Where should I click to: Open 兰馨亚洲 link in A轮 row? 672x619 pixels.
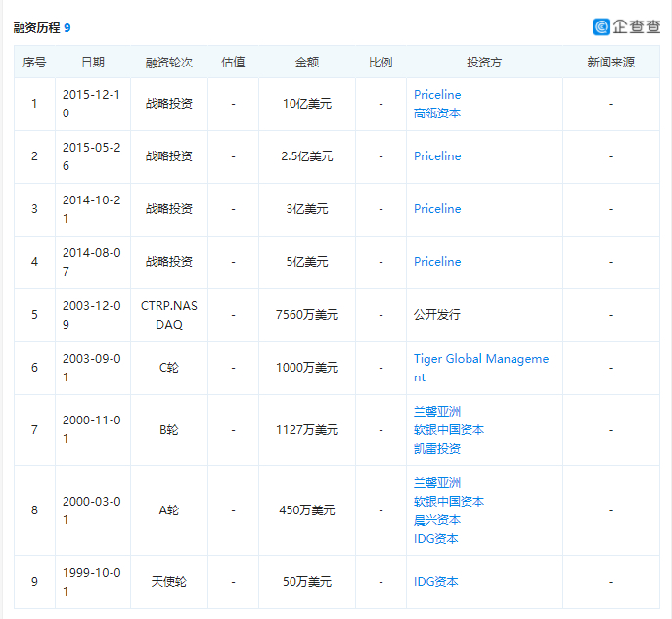(436, 483)
